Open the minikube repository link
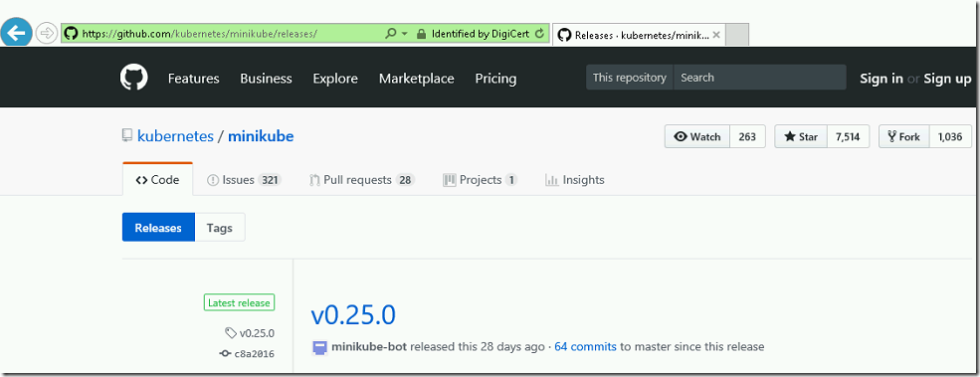980x377 pixels. pyautogui.click(x=261, y=136)
